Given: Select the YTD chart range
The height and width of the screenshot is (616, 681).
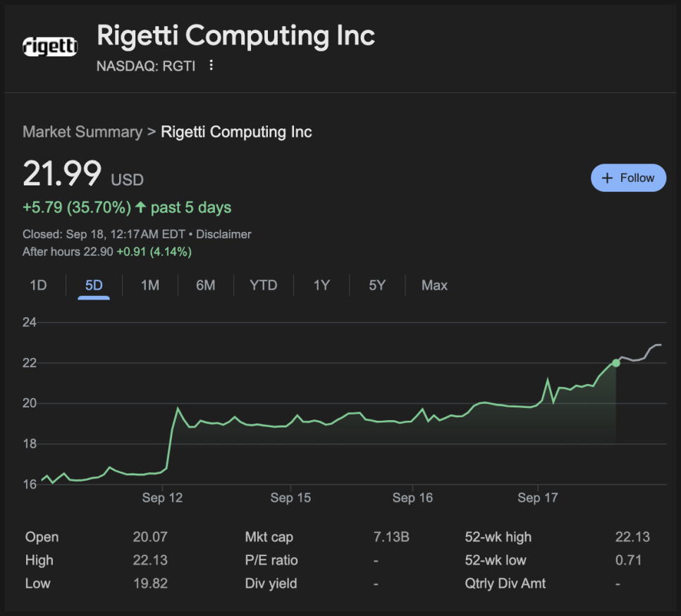Looking at the screenshot, I should [x=263, y=285].
